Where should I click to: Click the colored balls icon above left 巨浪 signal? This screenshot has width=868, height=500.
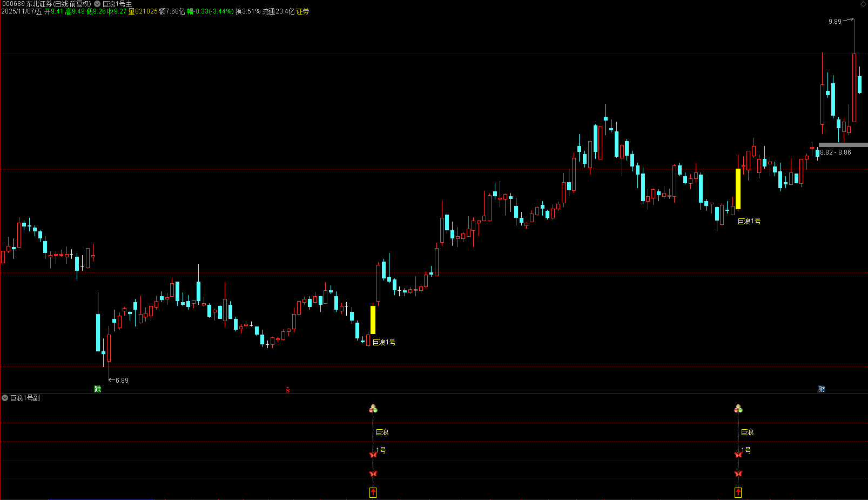point(373,409)
